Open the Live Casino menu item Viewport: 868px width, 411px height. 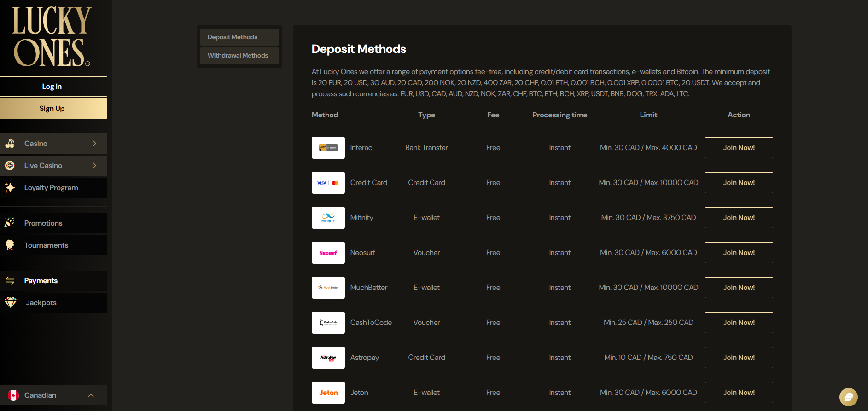[x=53, y=166]
